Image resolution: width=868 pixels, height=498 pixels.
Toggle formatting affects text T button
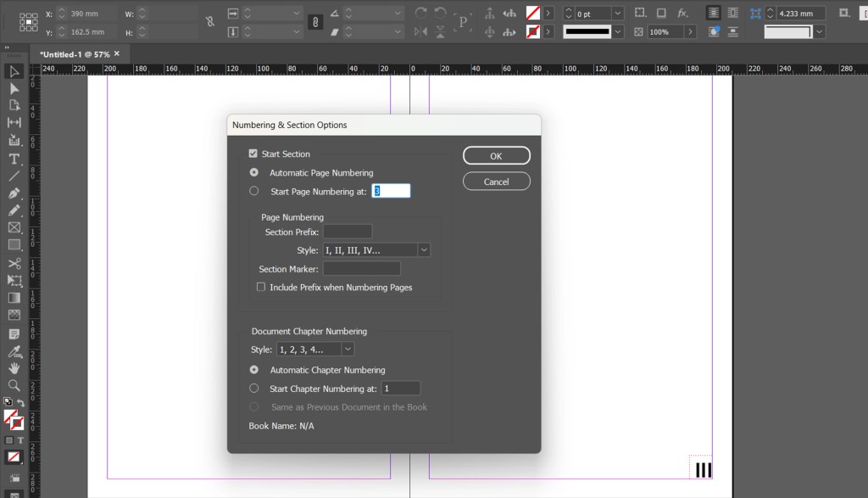tap(20, 440)
